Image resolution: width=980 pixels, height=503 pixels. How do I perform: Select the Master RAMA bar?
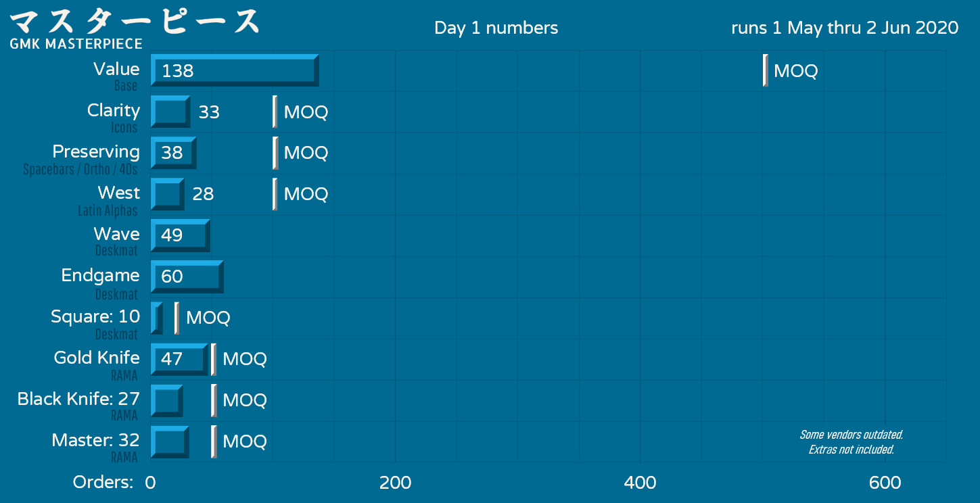point(170,441)
